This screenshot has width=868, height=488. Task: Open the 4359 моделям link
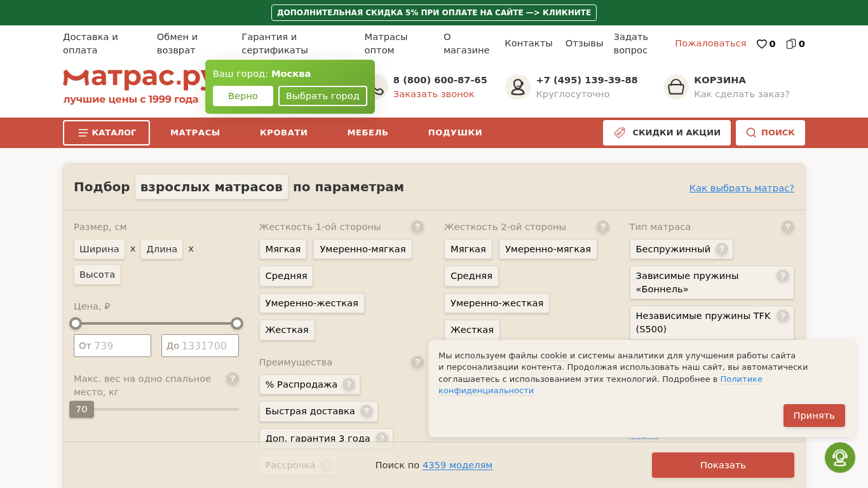click(458, 465)
